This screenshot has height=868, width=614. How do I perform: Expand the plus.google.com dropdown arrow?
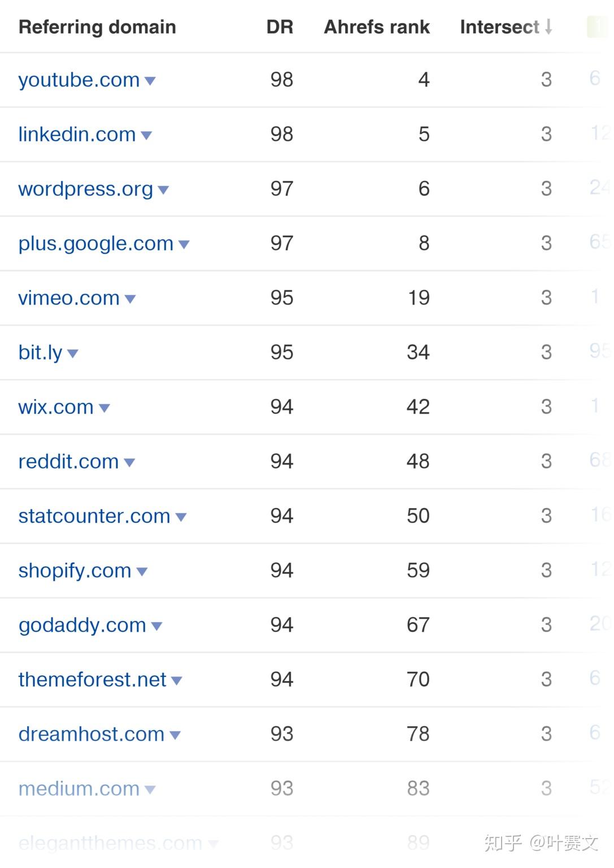point(184,245)
